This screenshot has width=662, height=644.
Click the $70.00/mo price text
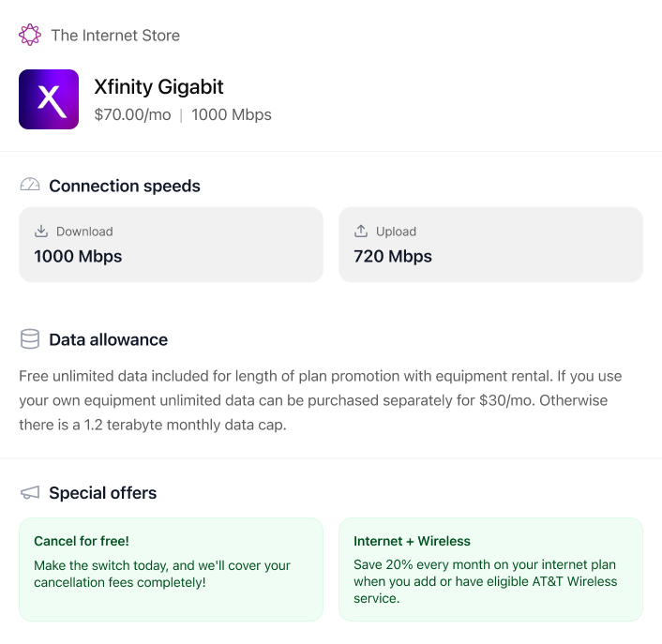[132, 115]
